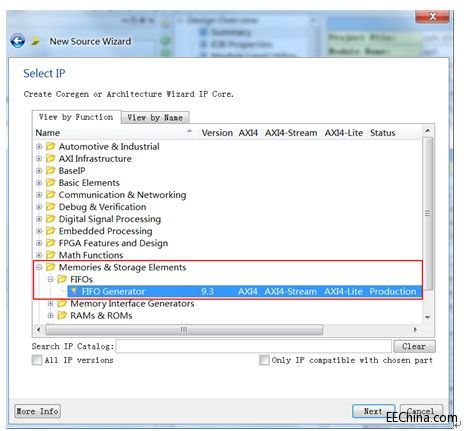Click the Digital Signal Processing folder icon
Image resolution: width=464 pixels, height=431 pixels.
[x=50, y=219]
